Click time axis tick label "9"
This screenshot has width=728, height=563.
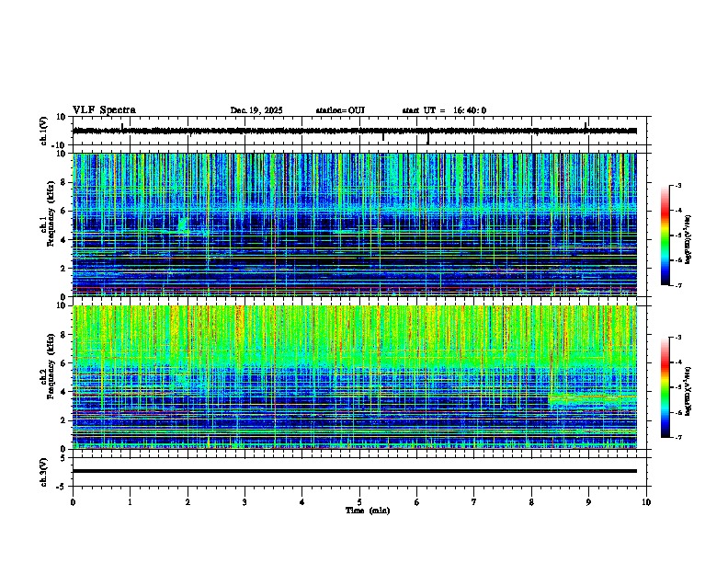588,502
